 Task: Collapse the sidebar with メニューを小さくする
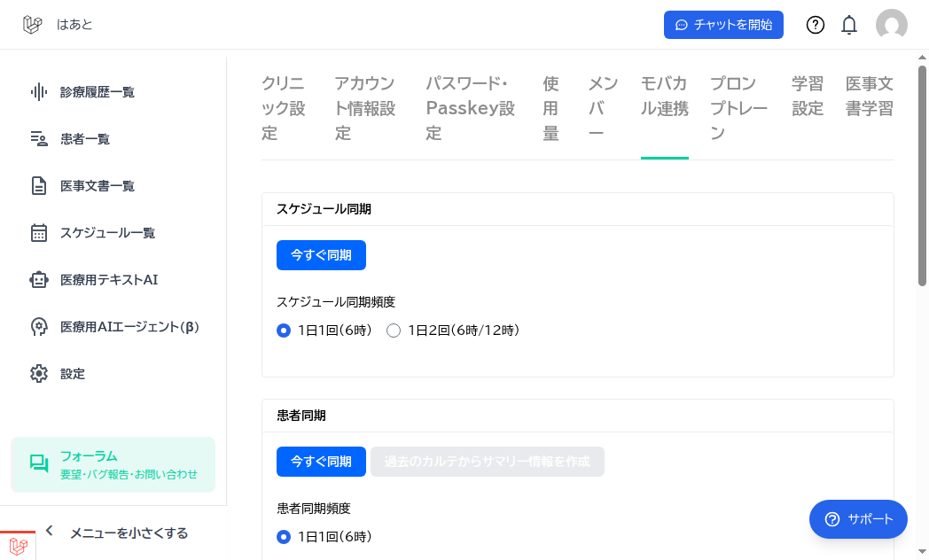[x=129, y=533]
